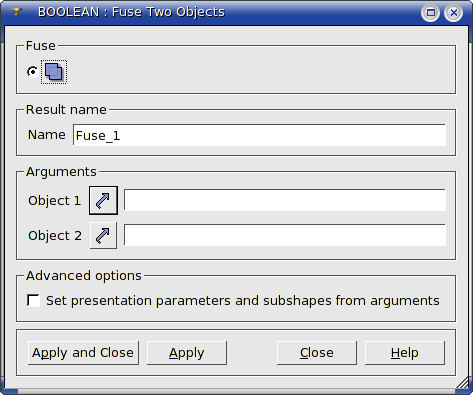Close the dialog using the title bar X

453,13
